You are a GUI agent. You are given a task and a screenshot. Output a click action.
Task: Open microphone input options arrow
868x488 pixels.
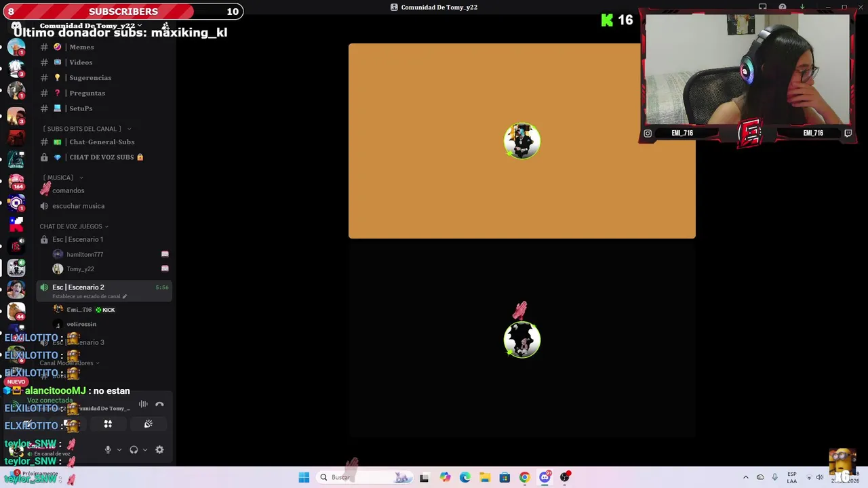(x=119, y=449)
